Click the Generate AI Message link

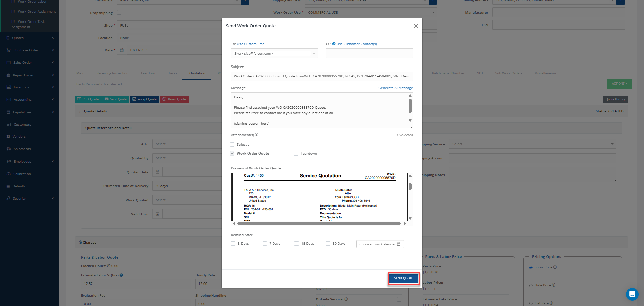(x=395, y=88)
